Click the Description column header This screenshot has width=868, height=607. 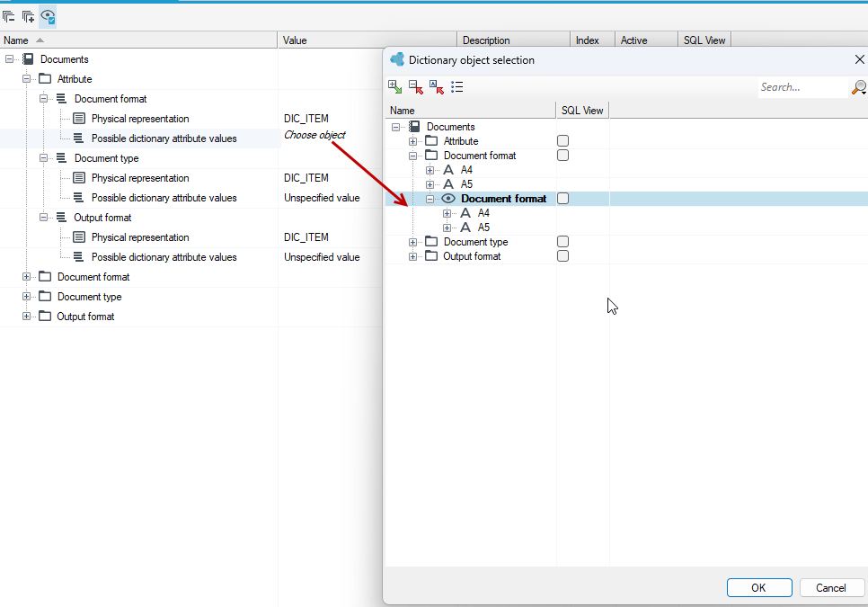pos(513,40)
